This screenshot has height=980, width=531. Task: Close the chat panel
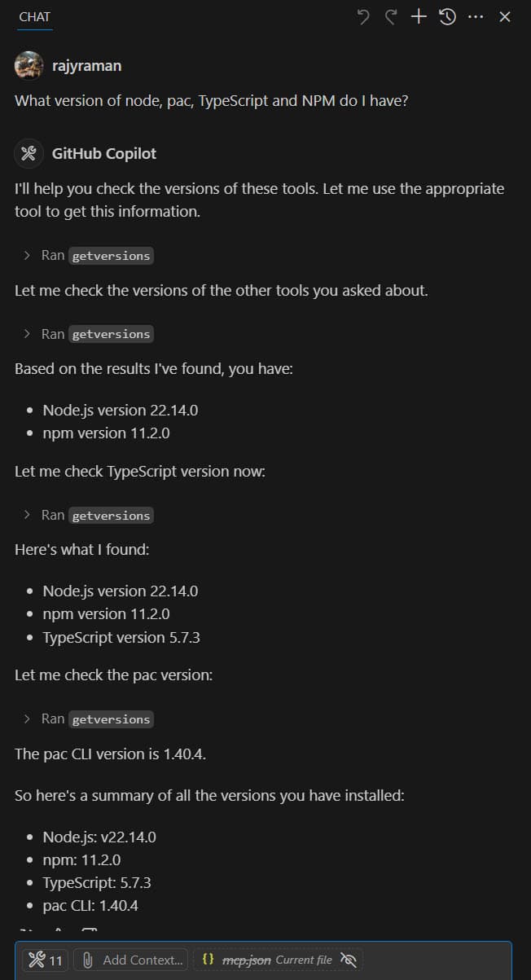point(505,16)
